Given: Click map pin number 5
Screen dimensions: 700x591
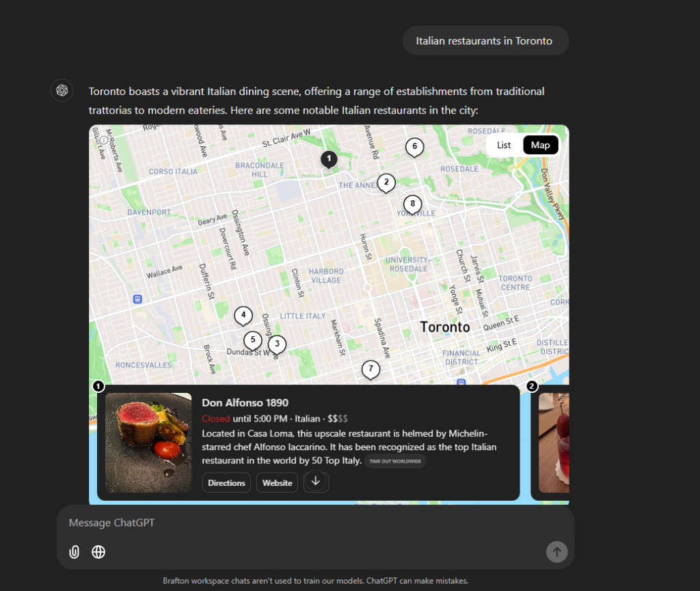Looking at the screenshot, I should tap(253, 340).
